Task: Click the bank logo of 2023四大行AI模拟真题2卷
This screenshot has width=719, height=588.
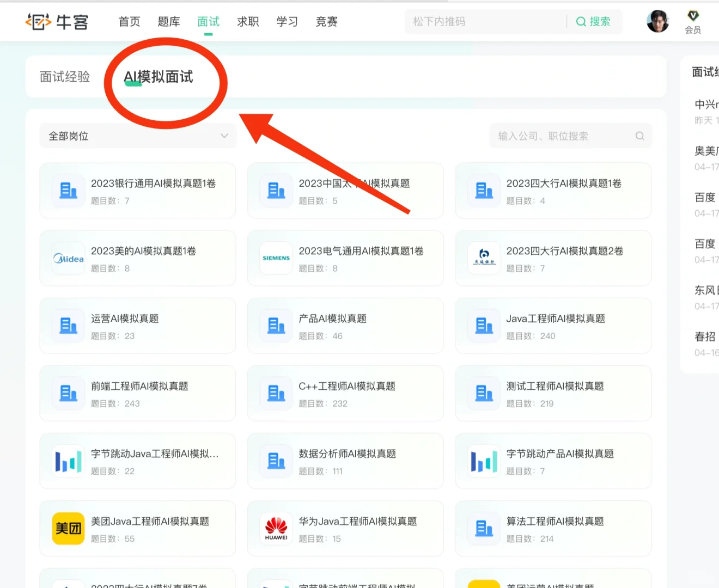Action: point(484,258)
